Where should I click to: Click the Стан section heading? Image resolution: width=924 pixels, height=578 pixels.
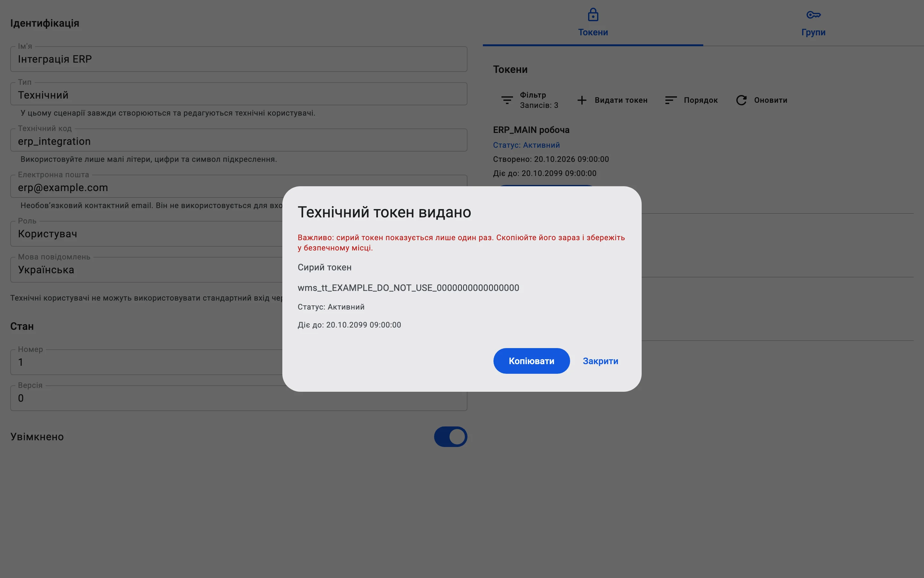tap(22, 327)
